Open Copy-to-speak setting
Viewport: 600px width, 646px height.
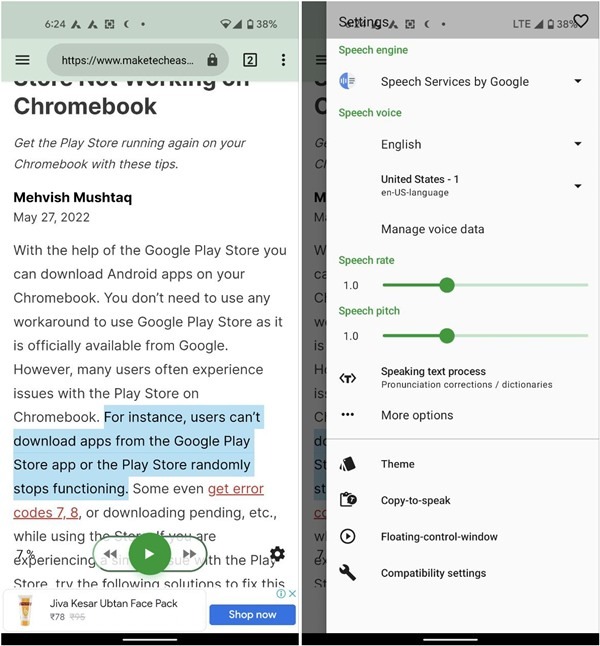point(415,500)
